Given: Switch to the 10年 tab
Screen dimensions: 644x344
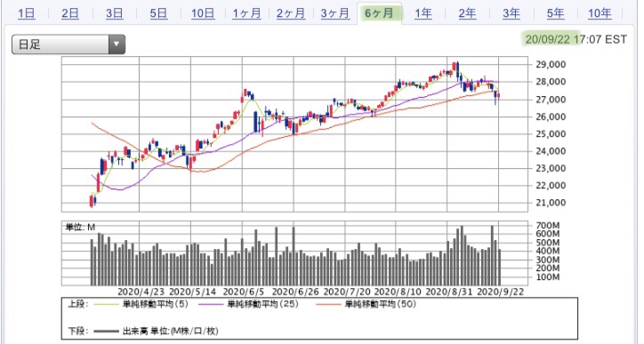Looking at the screenshot, I should 600,13.
